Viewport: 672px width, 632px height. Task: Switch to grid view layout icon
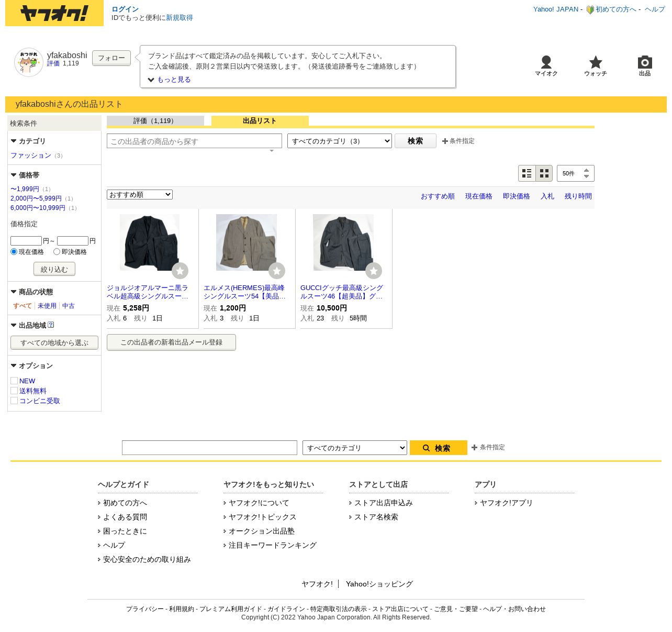(544, 173)
